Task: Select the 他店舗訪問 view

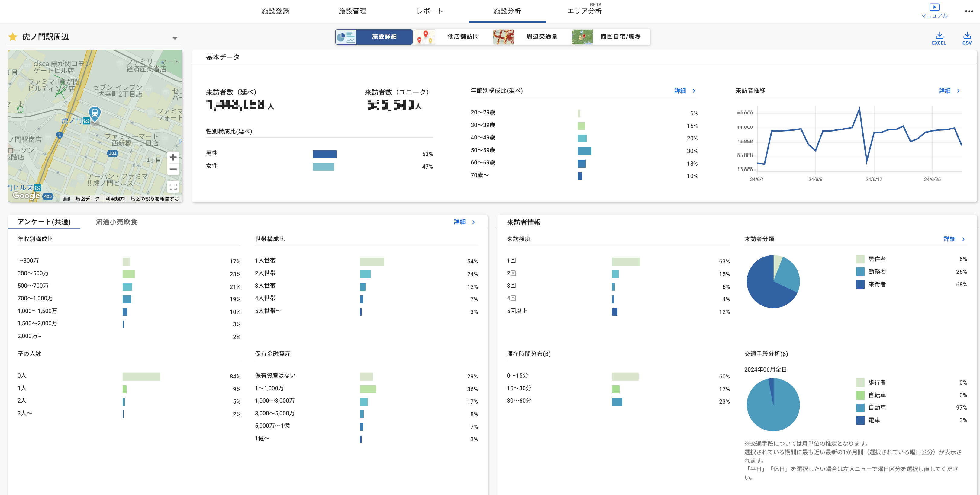Action: pos(463,37)
